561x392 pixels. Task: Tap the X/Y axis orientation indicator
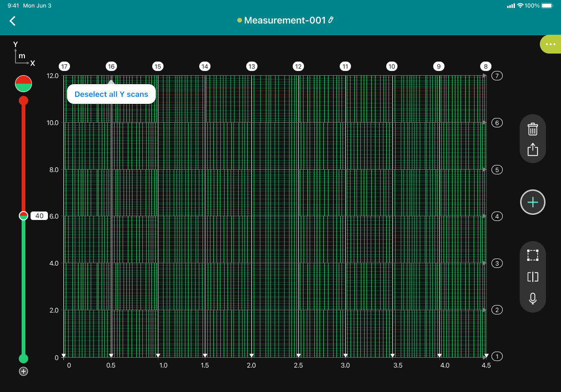tap(23, 54)
